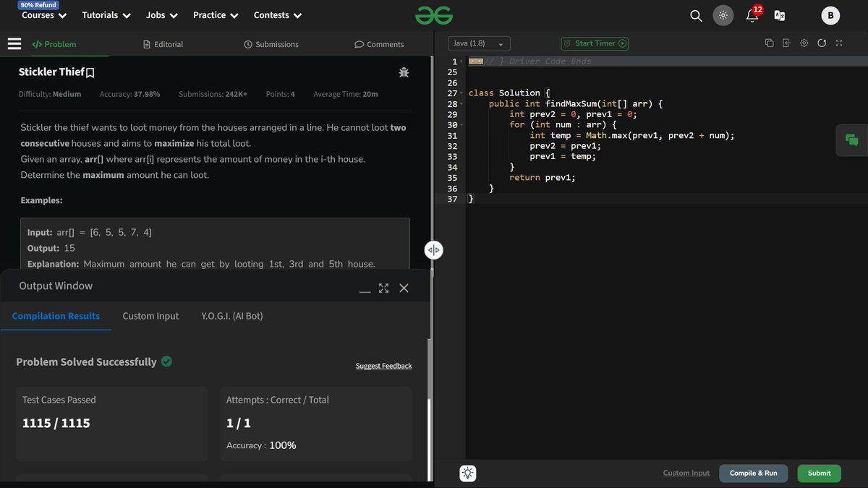Switch to the Problem tab

pyautogui.click(x=54, y=44)
